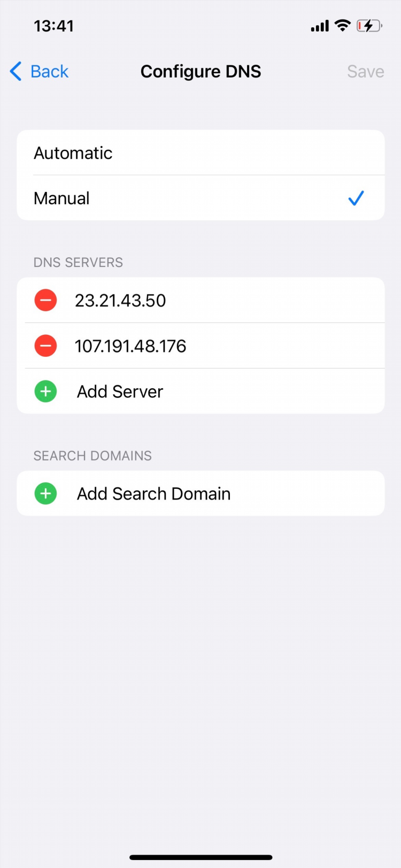
Task: Tap the greyed-out Save button
Action: point(366,71)
